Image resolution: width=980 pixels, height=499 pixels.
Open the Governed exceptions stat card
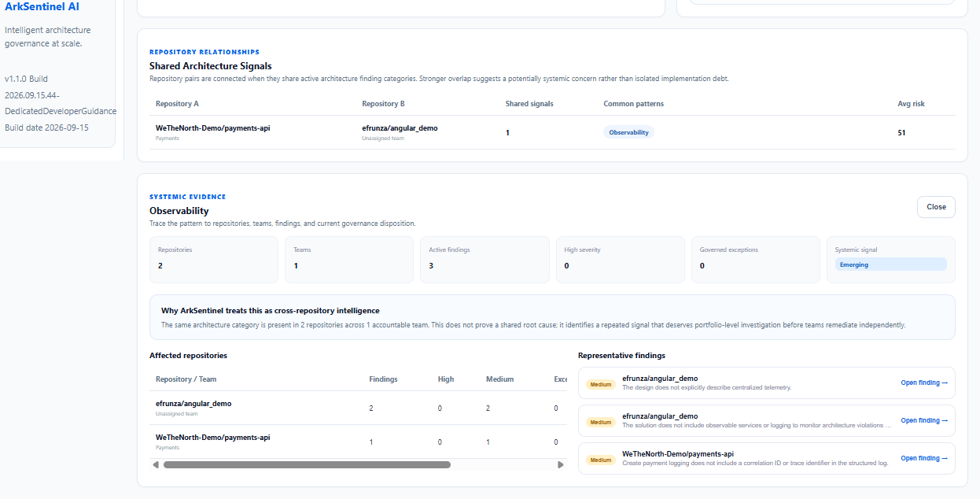tap(756, 260)
